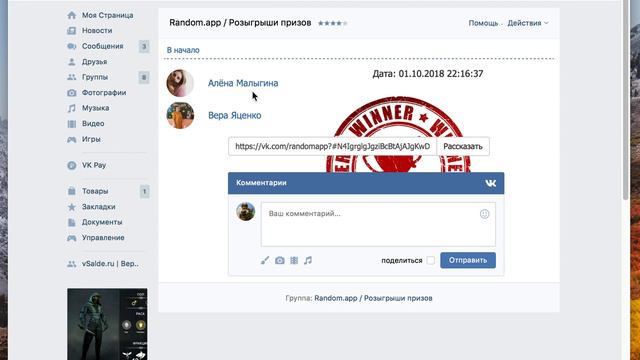This screenshot has height=360, width=640.
Task: Click the VK logo in Комментарии header
Action: point(491,183)
